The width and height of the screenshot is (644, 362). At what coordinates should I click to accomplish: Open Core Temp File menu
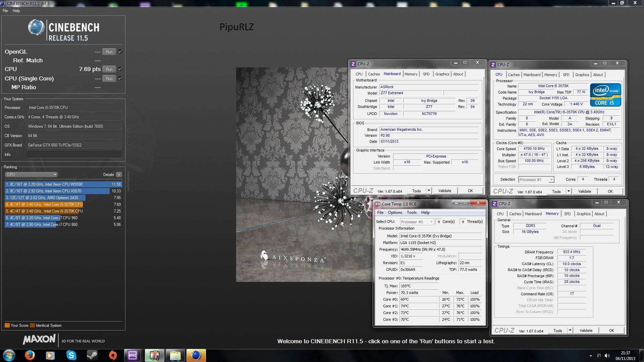pos(380,213)
